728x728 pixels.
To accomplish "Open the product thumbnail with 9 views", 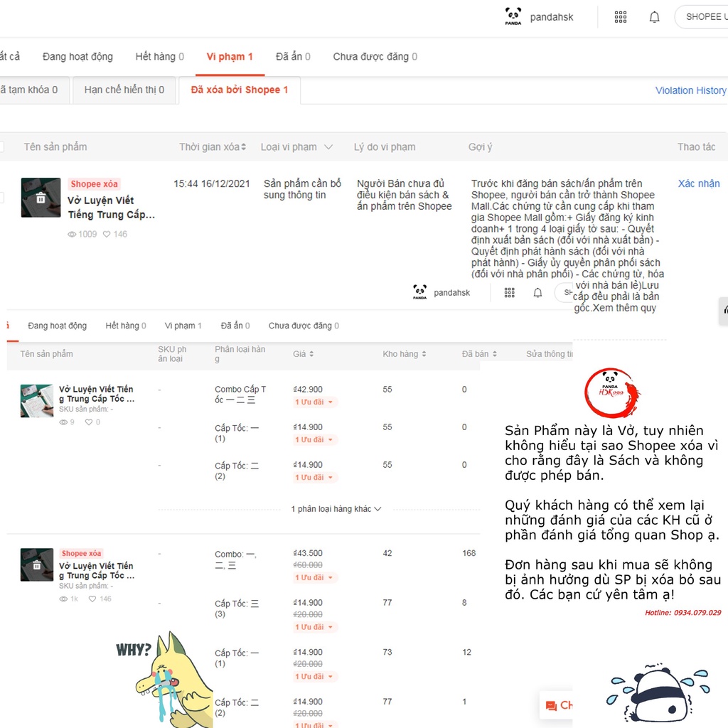I will tap(37, 401).
